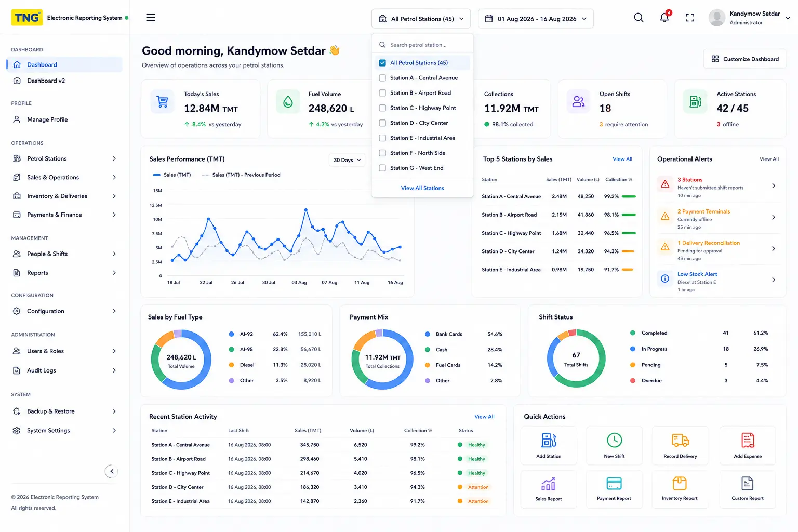Viewport: 798px width, 532px height.
Task: Click the New Shift clock icon
Action: 614,440
